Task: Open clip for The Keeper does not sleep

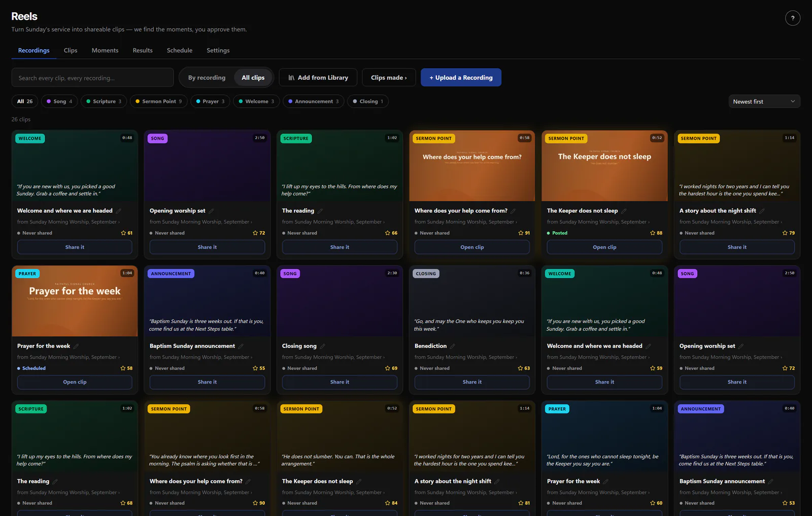Action: point(604,247)
